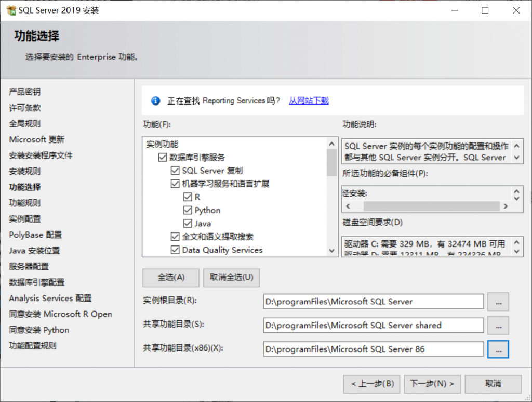The width and height of the screenshot is (532, 402).
Task: Toggle the SQL Server 复制 checkbox
Action: (175, 171)
